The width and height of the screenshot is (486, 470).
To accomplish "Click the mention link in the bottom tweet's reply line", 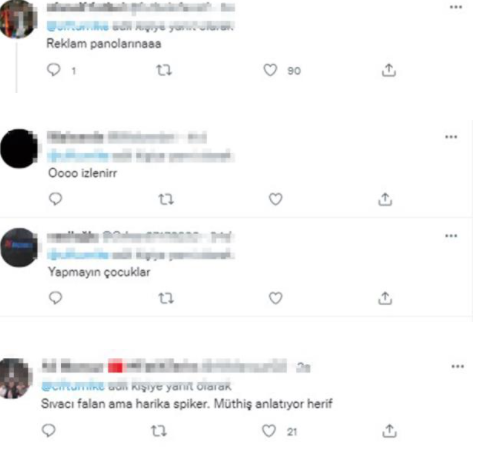I will [73, 386].
